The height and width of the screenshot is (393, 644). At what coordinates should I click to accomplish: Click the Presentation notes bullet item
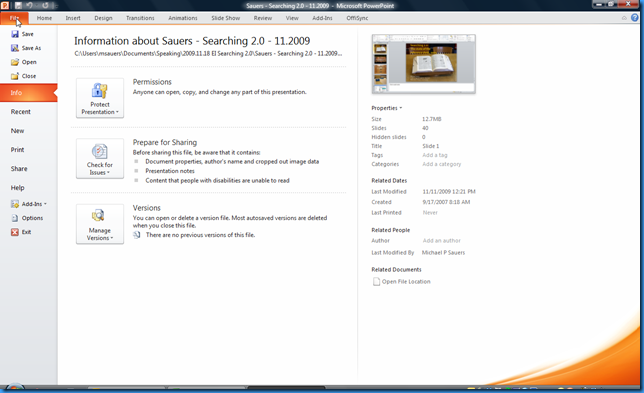170,171
